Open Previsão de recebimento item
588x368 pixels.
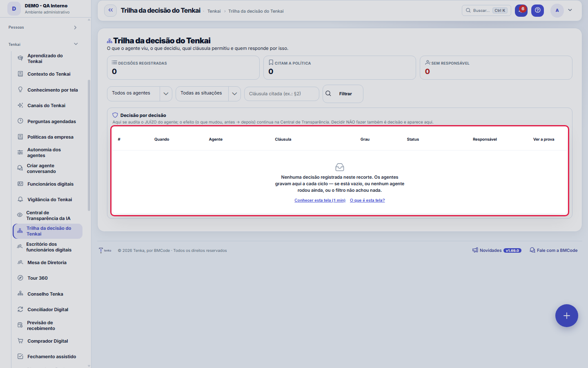click(47, 325)
